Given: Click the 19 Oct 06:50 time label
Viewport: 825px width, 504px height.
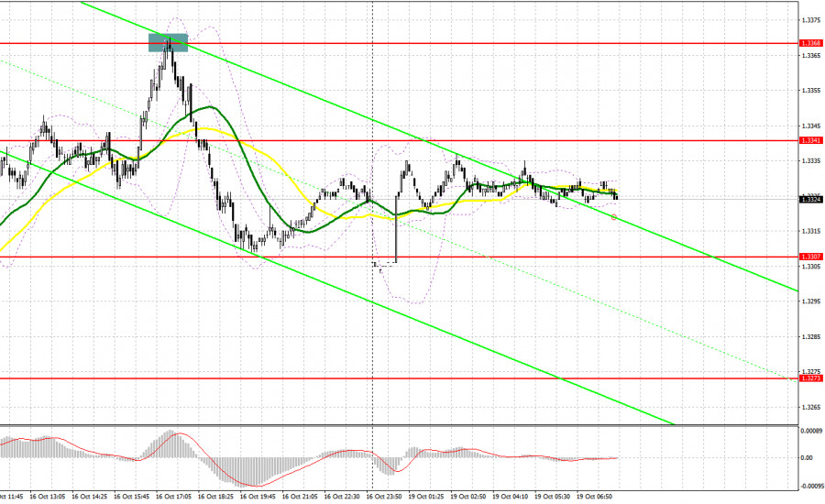Looking at the screenshot, I should (595, 497).
